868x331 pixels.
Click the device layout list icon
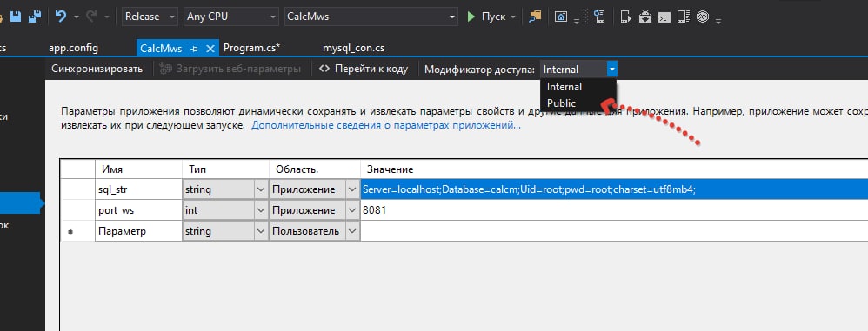point(684,17)
